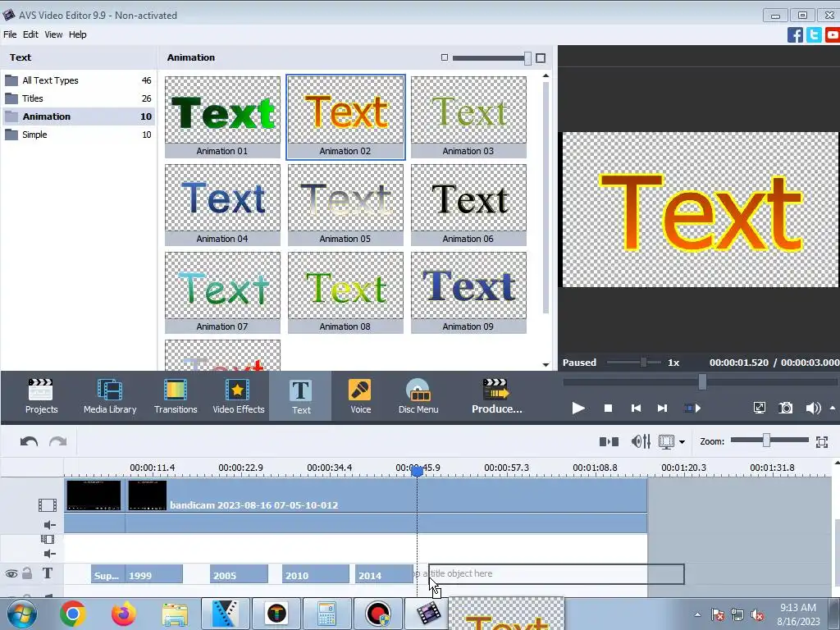Open the Voice recording tool
Screen dimensions: 840x630
click(360, 396)
